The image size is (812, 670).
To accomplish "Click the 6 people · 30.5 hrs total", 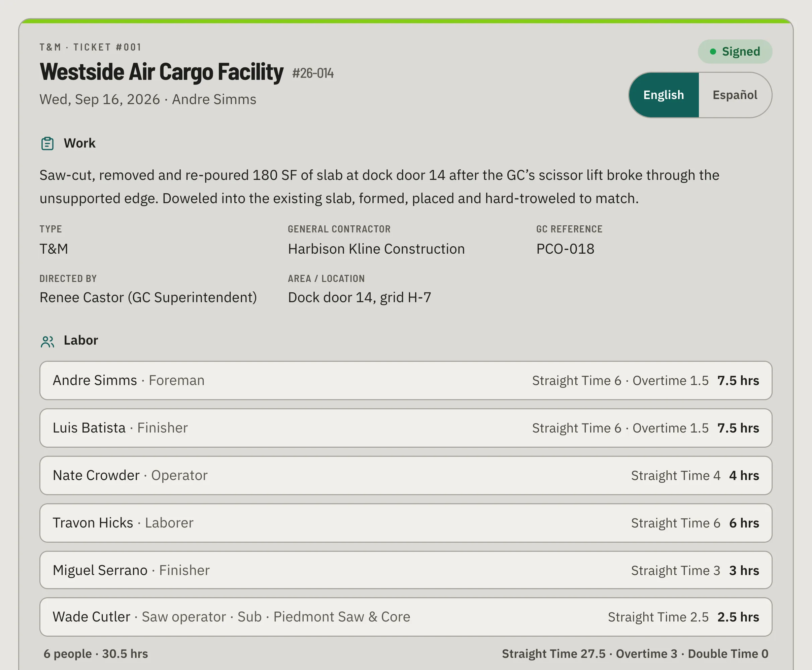I will (x=96, y=654).
